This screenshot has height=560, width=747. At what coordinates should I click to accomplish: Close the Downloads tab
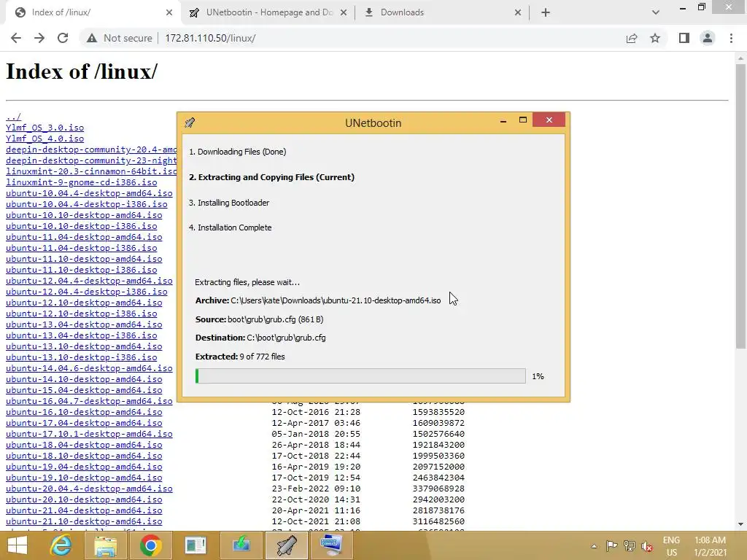(x=518, y=12)
